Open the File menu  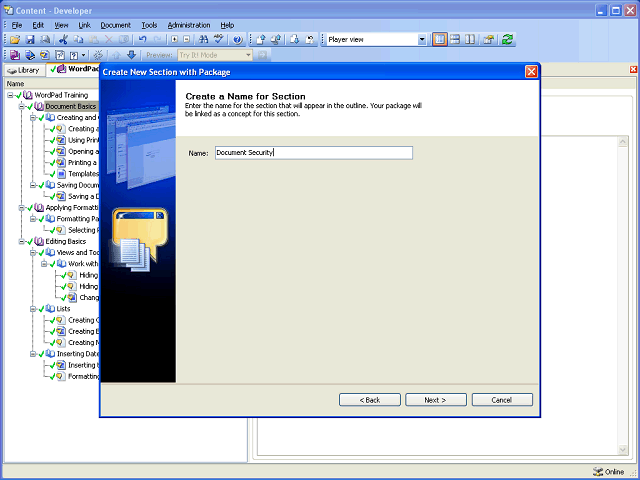pos(17,25)
